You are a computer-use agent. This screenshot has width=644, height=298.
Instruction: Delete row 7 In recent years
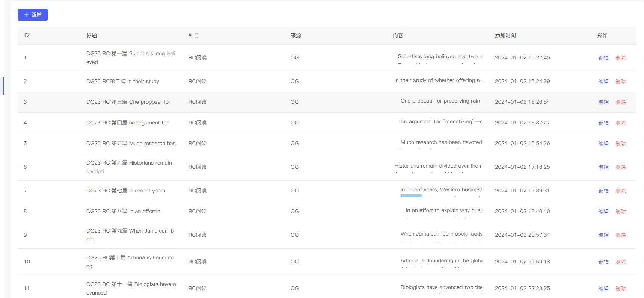pos(620,191)
